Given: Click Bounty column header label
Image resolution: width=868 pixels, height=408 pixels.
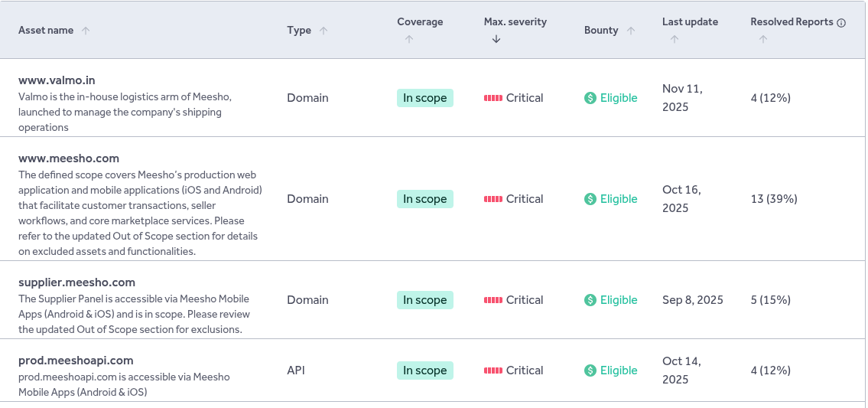Looking at the screenshot, I should [x=601, y=31].
